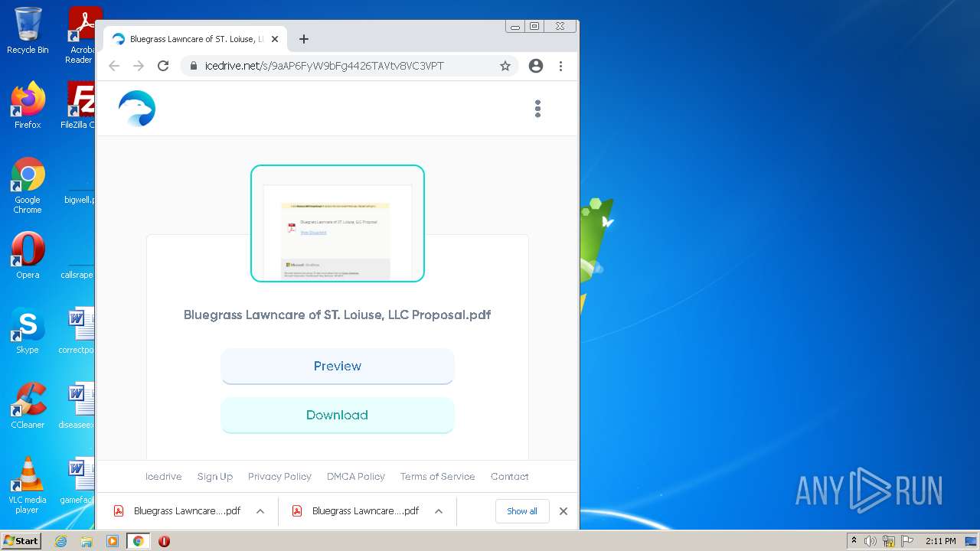Select the Google Chrome desktop icon
Screen dimensions: 980x551
coord(28,186)
